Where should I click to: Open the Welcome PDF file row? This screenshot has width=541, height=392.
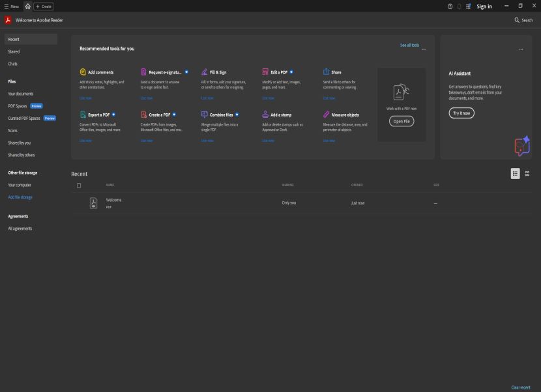click(x=301, y=203)
